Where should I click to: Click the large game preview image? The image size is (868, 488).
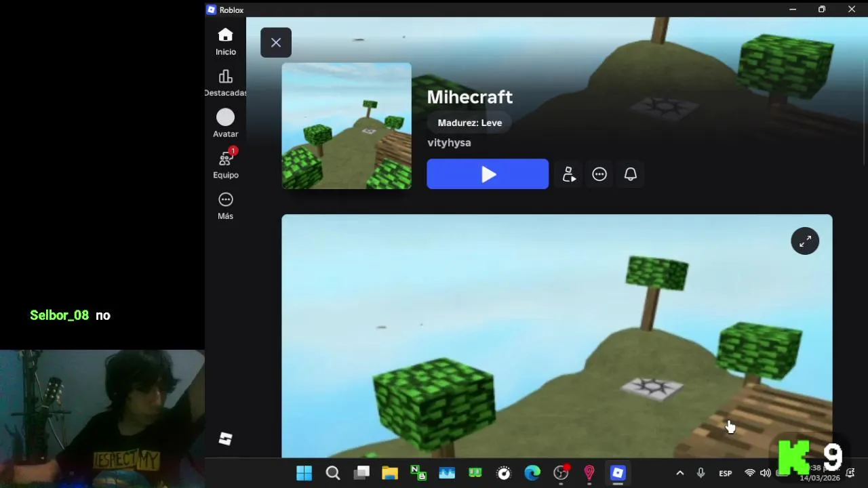pyautogui.click(x=557, y=336)
